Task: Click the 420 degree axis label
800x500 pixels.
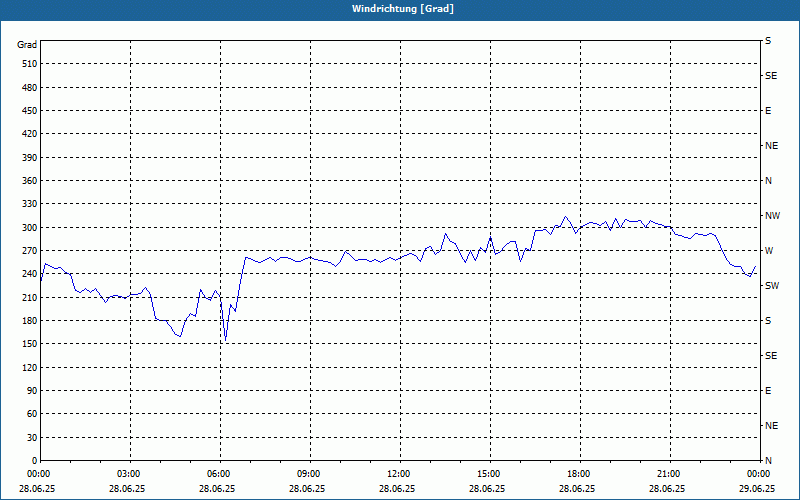Action: 29,134
